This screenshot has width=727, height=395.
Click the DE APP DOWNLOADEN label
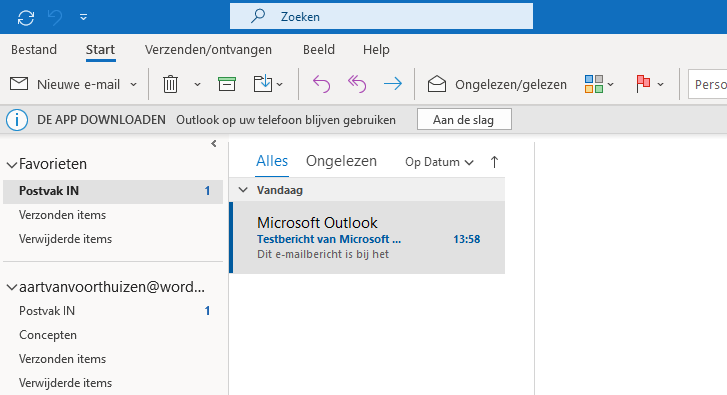click(x=101, y=120)
